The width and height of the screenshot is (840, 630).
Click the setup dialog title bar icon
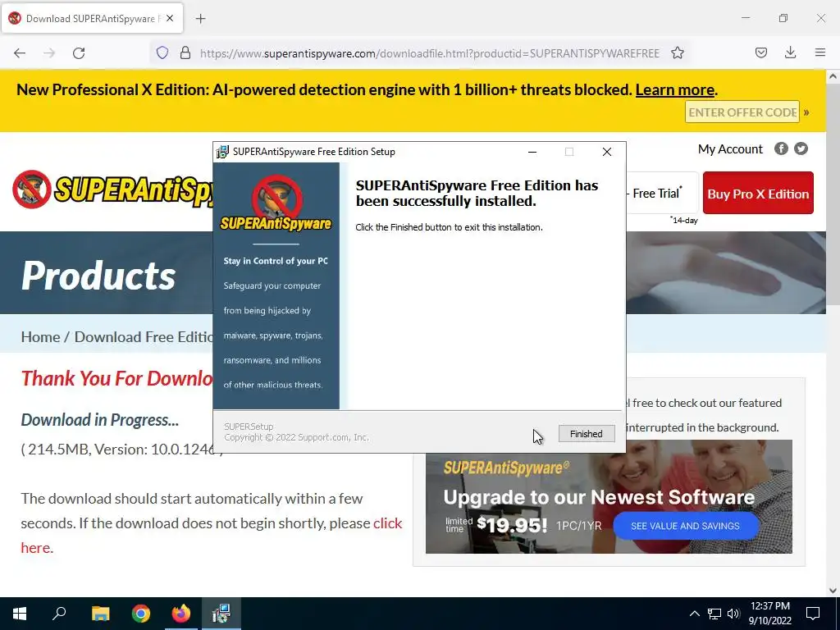coord(223,152)
